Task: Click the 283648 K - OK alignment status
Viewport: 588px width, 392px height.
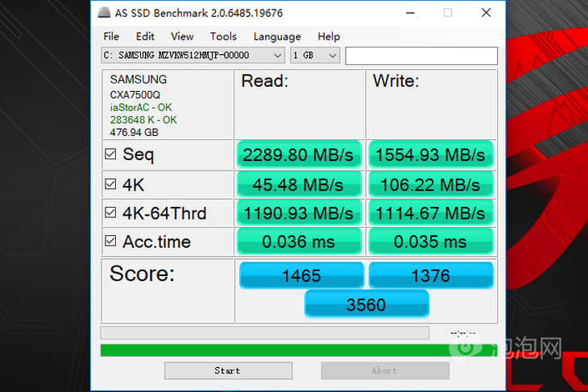Action: click(143, 120)
